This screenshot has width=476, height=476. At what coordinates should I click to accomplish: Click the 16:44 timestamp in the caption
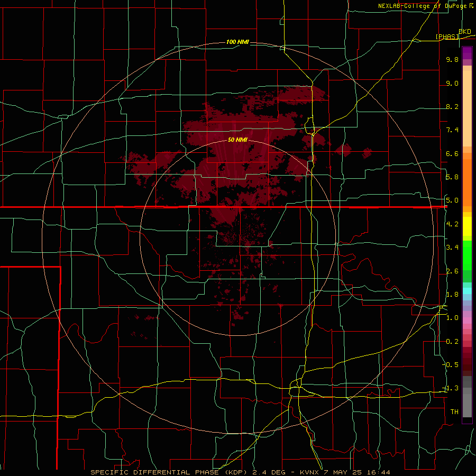tap(378, 472)
